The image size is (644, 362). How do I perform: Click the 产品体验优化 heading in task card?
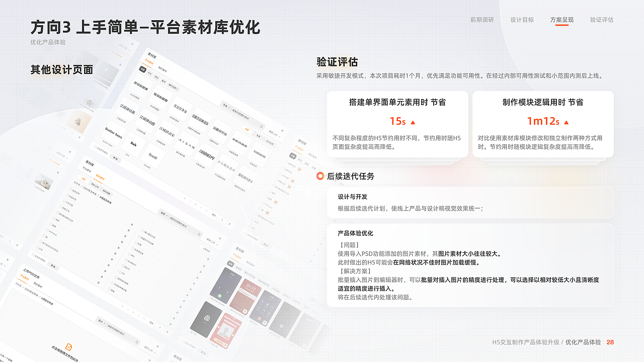click(356, 233)
